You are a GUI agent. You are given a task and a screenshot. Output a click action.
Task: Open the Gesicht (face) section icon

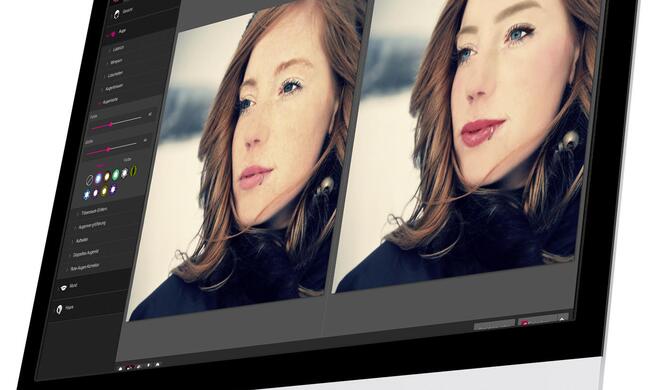click(117, 15)
